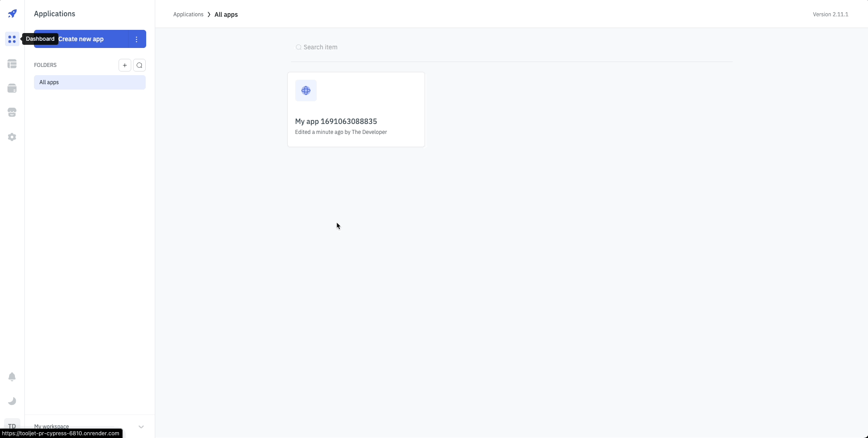Go to Applications breadcrumb link
The image size is (868, 438).
(188, 14)
